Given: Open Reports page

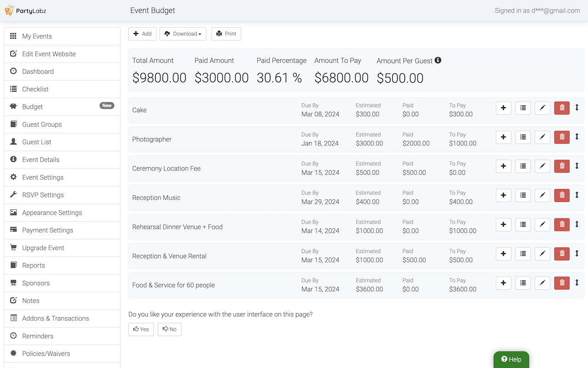Looking at the screenshot, I should [x=62, y=265].
